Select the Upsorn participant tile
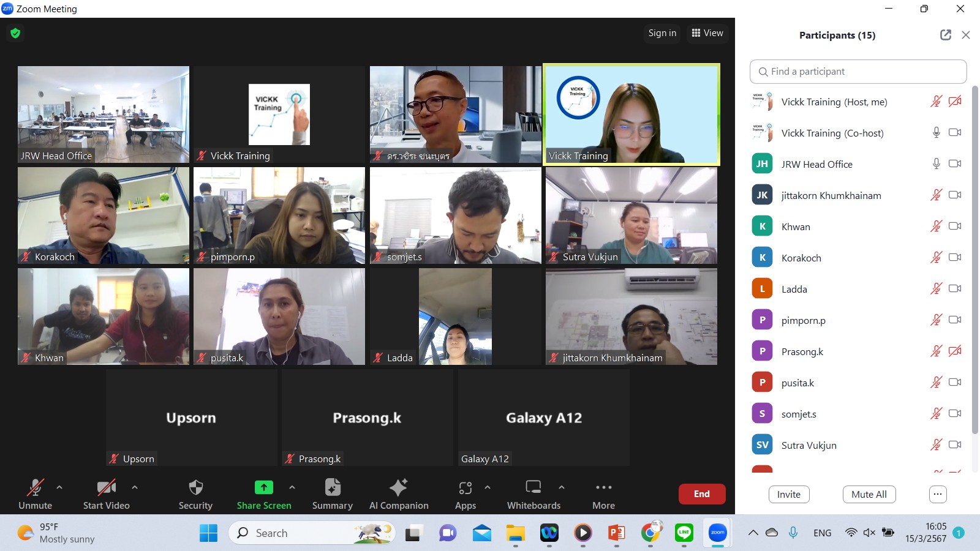This screenshot has width=980, height=551. [191, 418]
